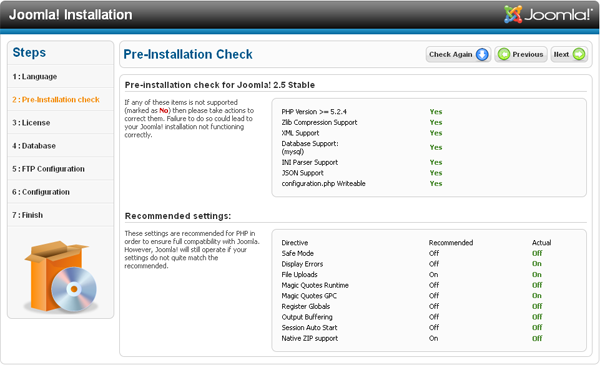Screen dimensions: 600x365
Task: Click the 'Output Buffering' directive label
Action: click(307, 317)
